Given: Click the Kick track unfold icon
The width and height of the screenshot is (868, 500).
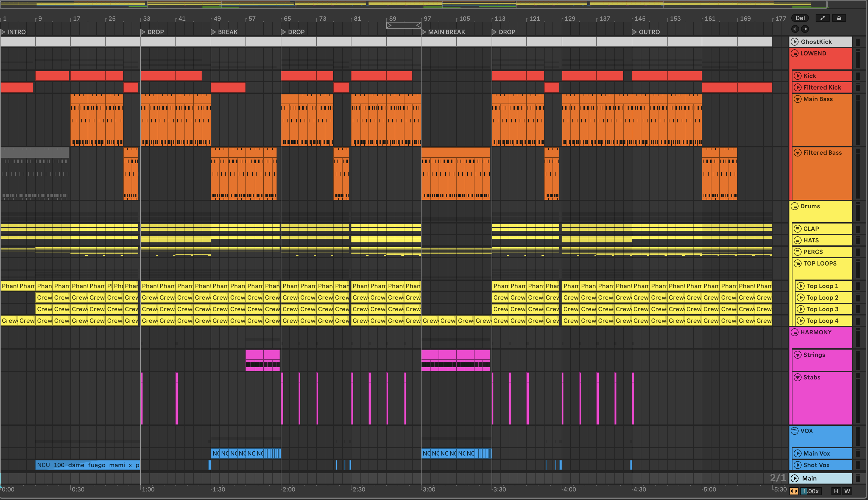Looking at the screenshot, I should coord(798,76).
